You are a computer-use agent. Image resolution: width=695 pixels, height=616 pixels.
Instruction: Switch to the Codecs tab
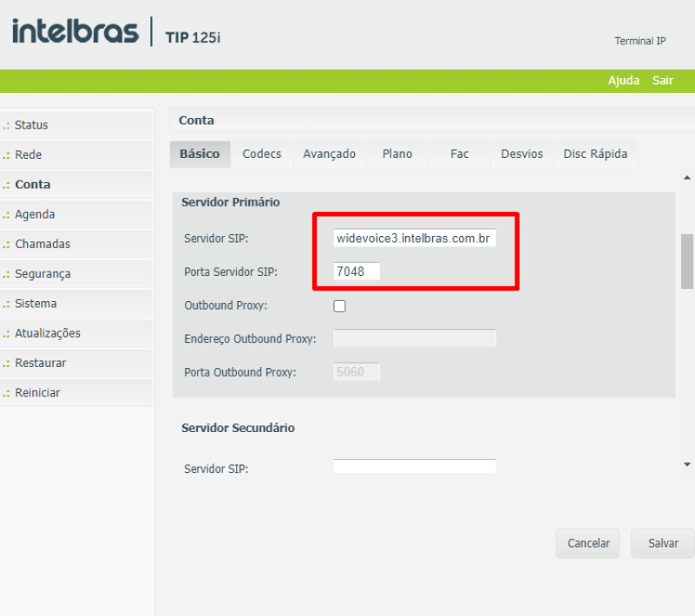pyautogui.click(x=261, y=154)
